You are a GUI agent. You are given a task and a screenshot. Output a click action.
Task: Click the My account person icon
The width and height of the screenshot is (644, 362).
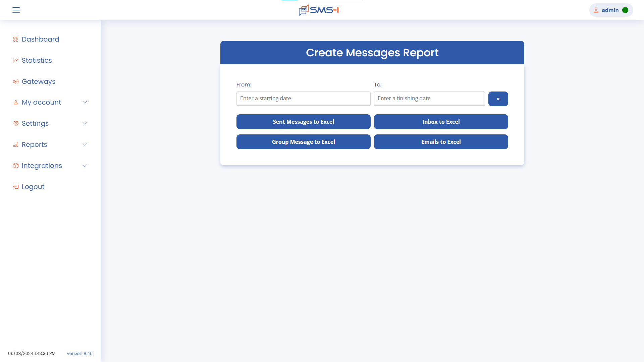[16, 102]
